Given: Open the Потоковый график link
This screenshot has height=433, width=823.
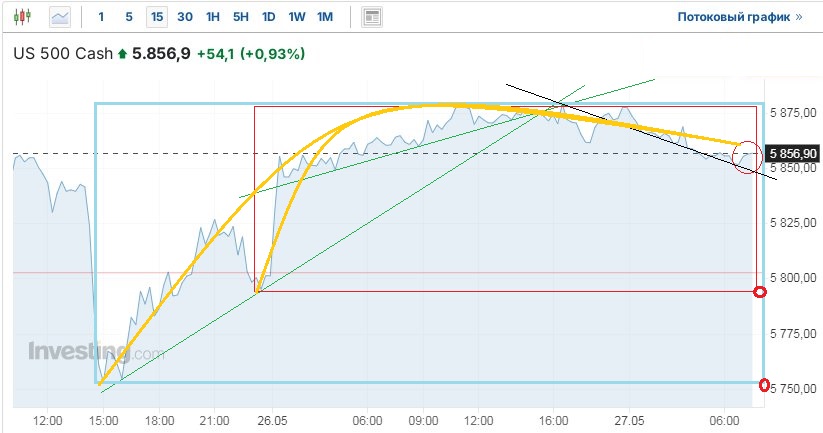Looking at the screenshot, I should [739, 17].
